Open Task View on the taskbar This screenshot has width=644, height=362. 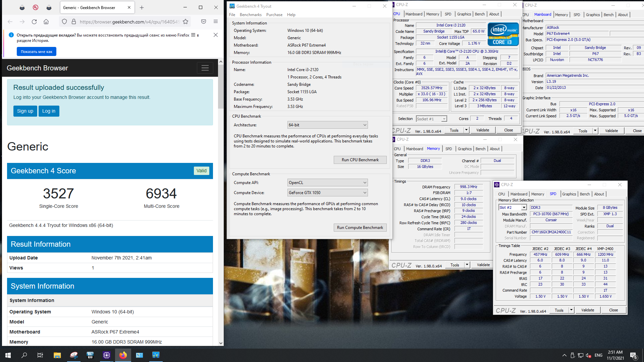coord(40,355)
